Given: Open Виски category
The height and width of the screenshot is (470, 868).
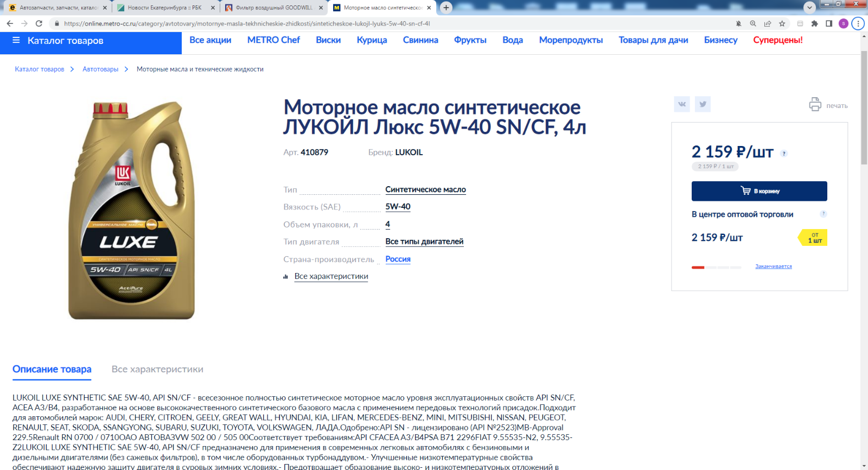Looking at the screenshot, I should pyautogui.click(x=328, y=40).
